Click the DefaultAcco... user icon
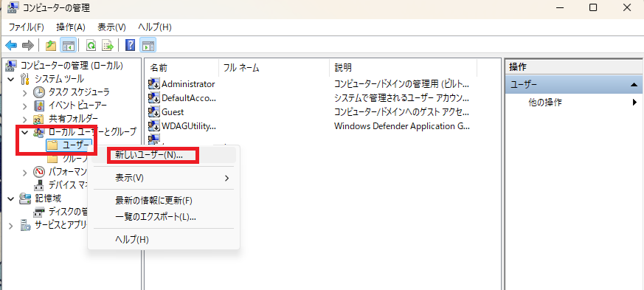 [154, 97]
